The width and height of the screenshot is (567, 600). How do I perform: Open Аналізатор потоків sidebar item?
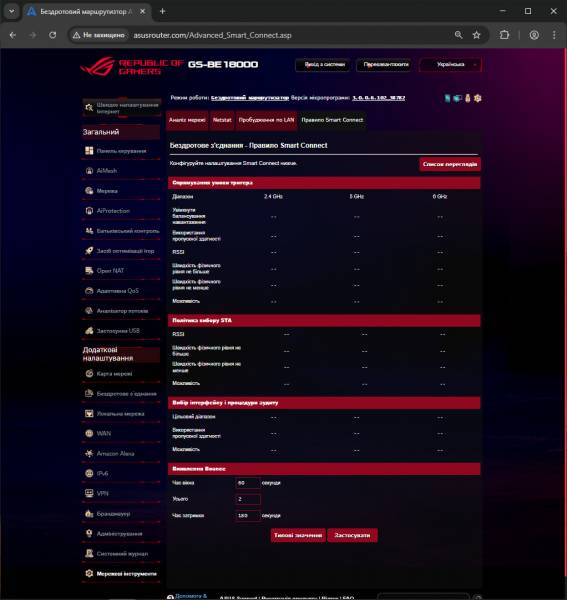(121, 311)
